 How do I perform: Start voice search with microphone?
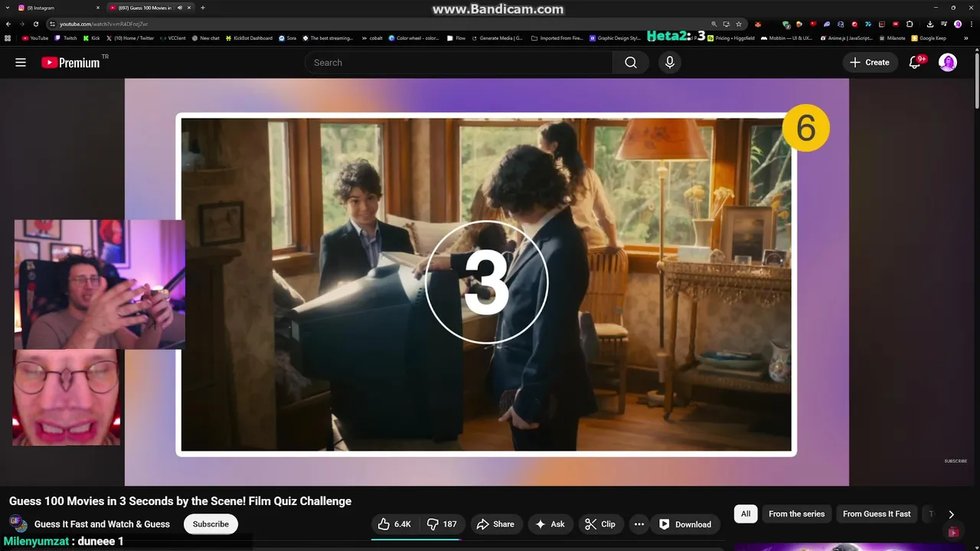coord(670,63)
